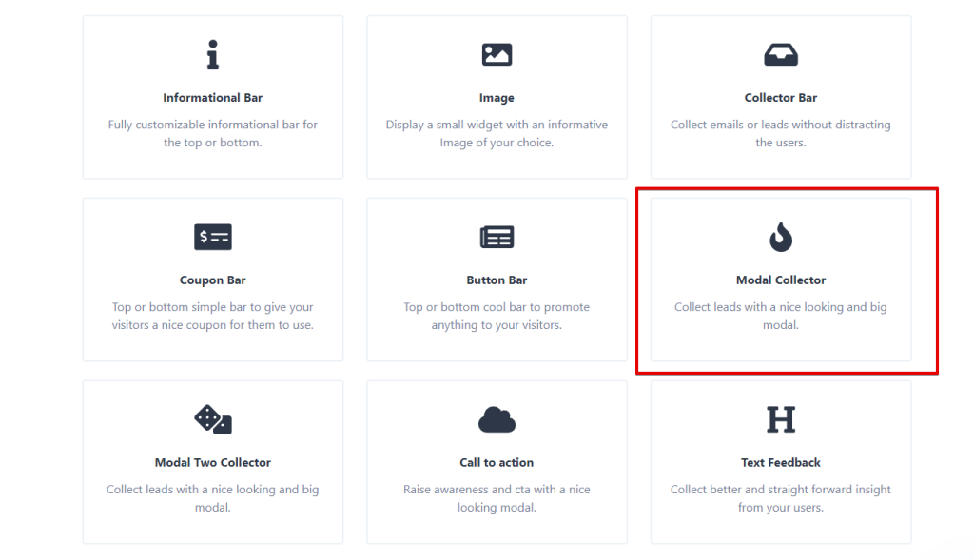Select the highlighted 'Modal Collector' title
Viewport: 974px width, 560px height.
point(780,280)
